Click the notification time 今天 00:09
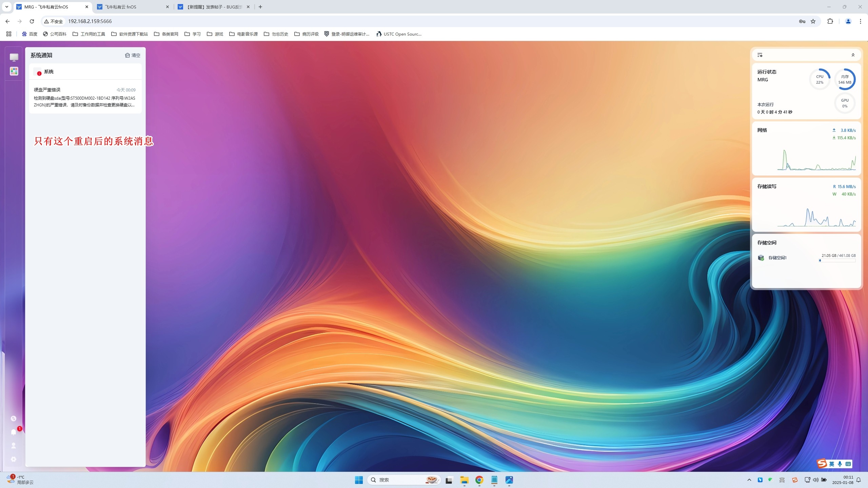 126,90
